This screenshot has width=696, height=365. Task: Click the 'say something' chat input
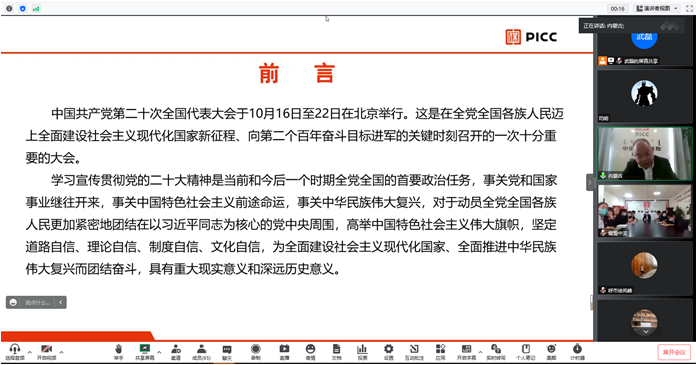click(x=37, y=302)
